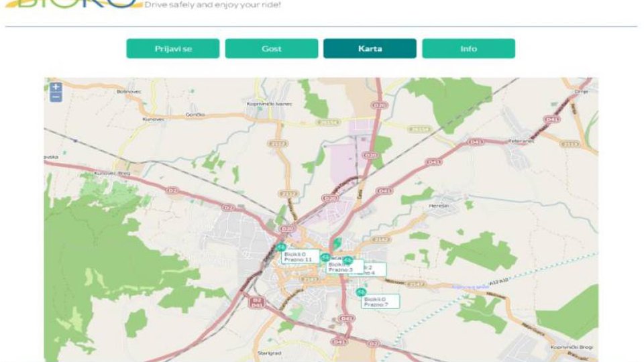Click the Goričko label on map
644x362 pixels.
coord(195,115)
